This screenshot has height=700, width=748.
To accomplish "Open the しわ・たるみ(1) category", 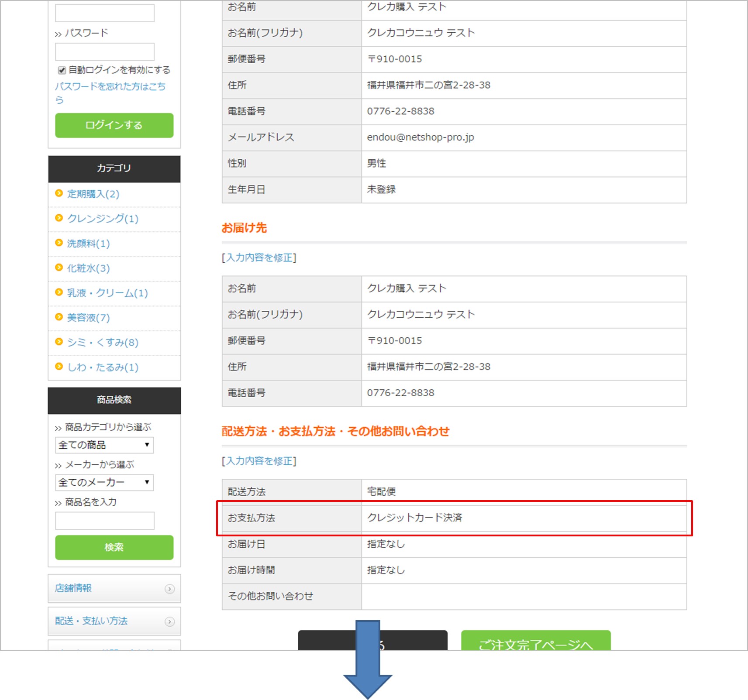I will click(103, 367).
